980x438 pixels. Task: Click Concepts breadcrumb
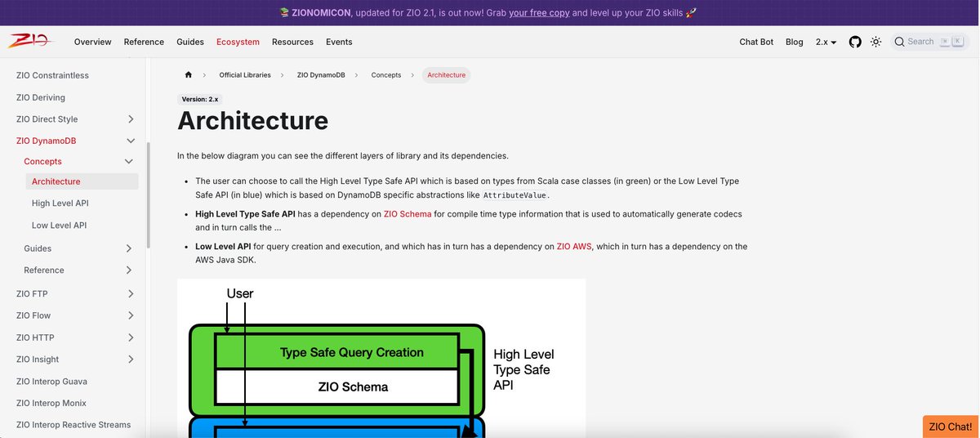click(386, 75)
